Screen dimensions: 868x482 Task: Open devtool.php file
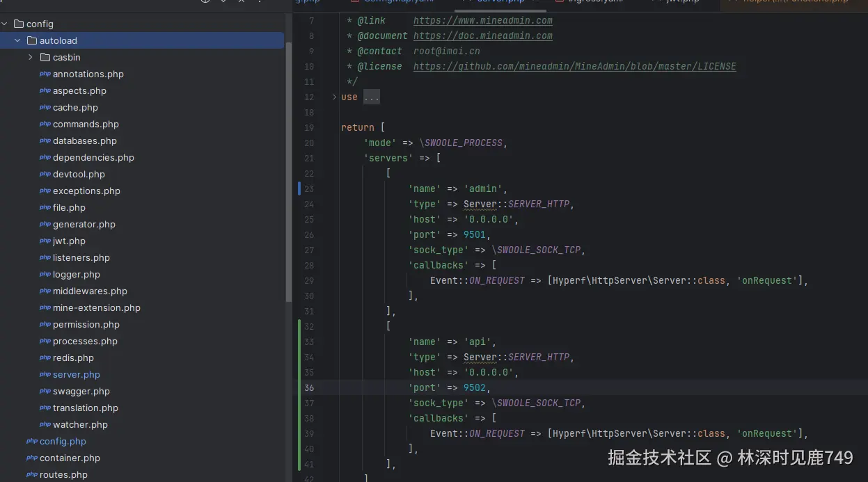[79, 174]
